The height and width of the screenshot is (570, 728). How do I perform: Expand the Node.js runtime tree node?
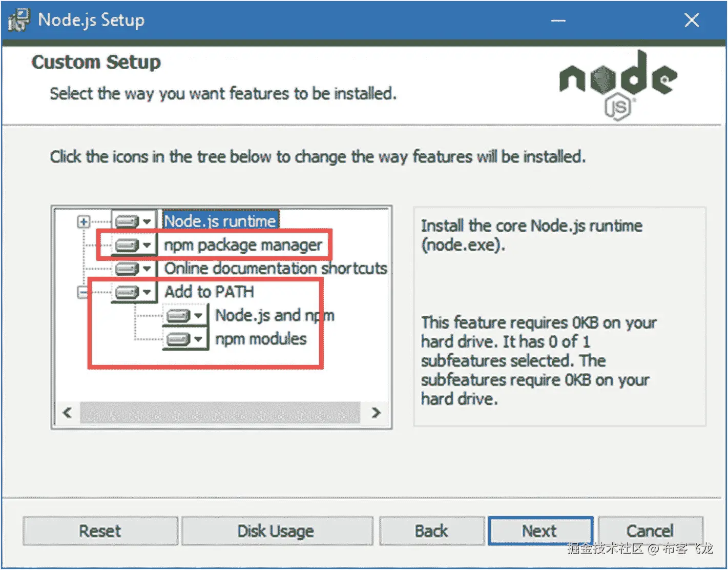coord(84,222)
